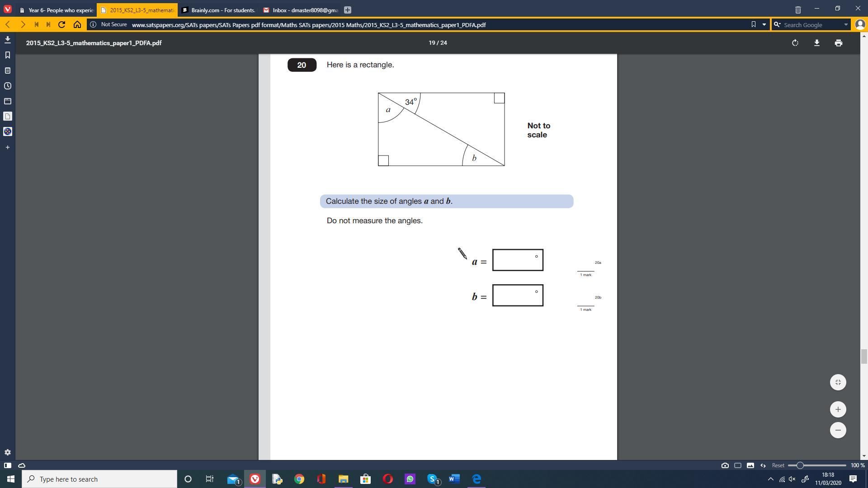Viewport: 868px width, 488px height.
Task: Show hidden system tray icons
Action: coord(770,479)
